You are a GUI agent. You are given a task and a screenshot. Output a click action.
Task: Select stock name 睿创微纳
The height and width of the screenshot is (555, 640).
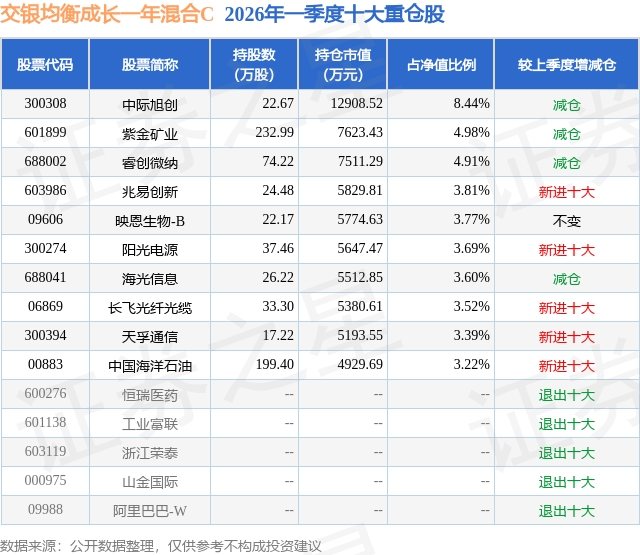[150, 163]
